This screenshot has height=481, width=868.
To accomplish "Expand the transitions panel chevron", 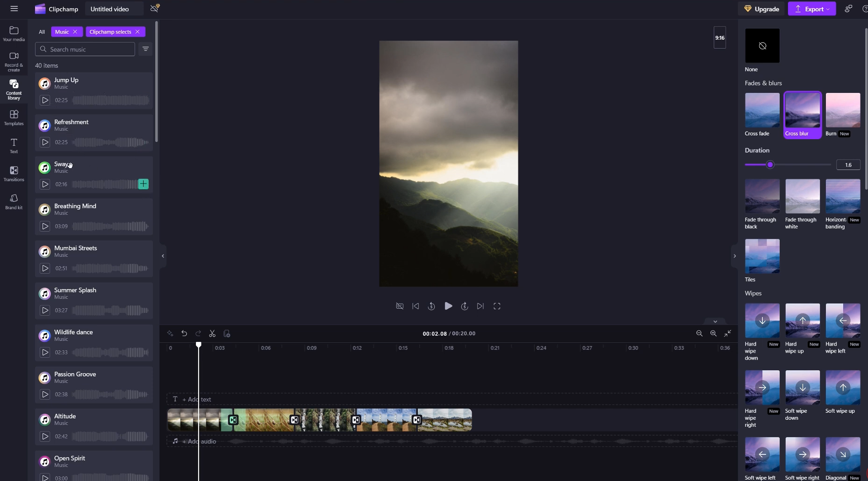I will (x=734, y=255).
